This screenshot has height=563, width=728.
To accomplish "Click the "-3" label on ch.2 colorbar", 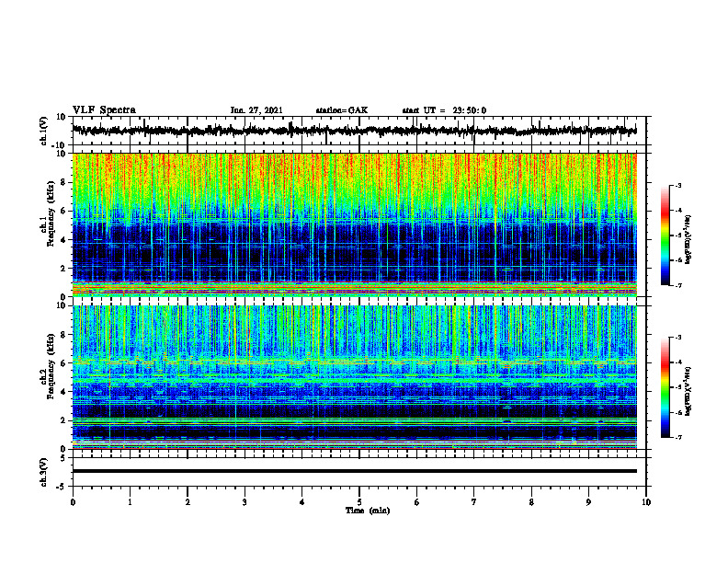I will (x=678, y=338).
